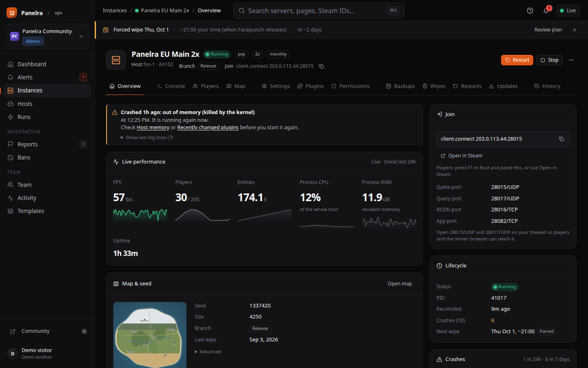Click the Panelra logo icon
The image size is (588, 368).
click(12, 13)
